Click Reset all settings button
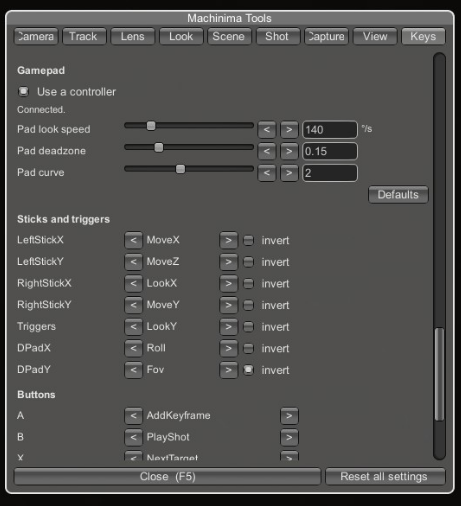This screenshot has width=461, height=506. pyautogui.click(x=385, y=476)
